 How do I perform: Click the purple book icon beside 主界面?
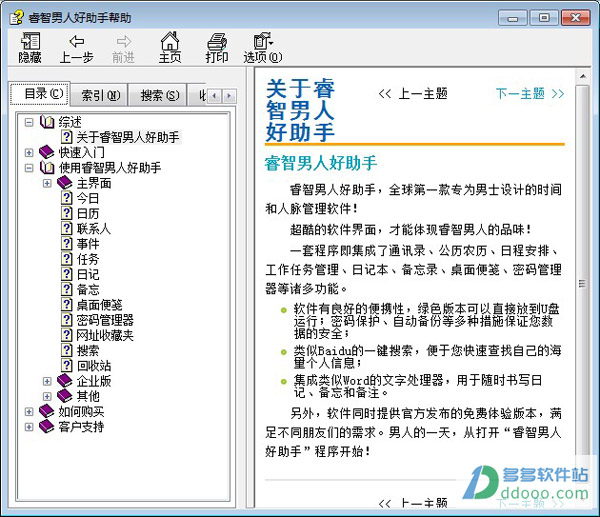(65, 183)
